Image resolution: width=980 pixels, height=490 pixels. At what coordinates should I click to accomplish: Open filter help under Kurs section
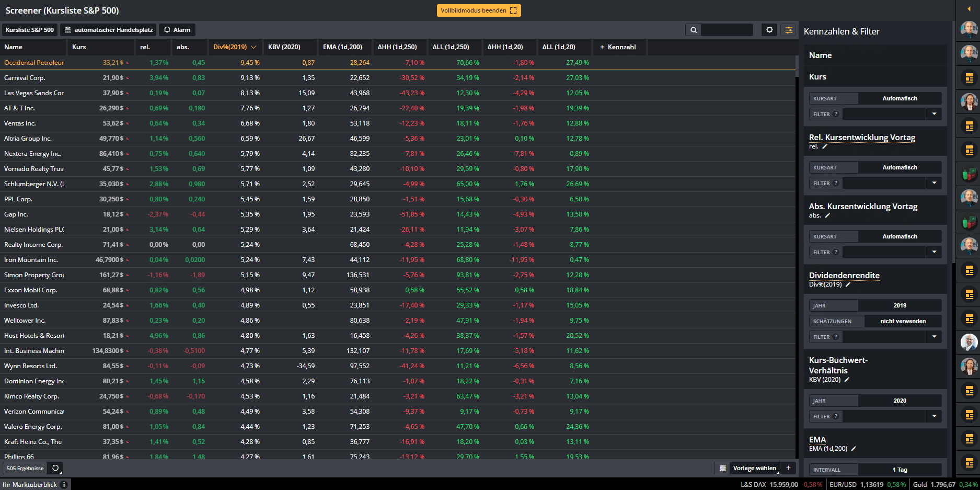836,114
